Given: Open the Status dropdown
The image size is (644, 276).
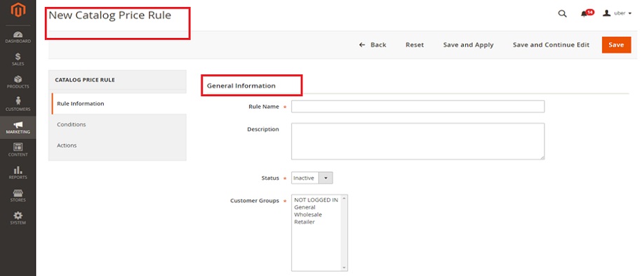Looking at the screenshot, I should [x=312, y=178].
